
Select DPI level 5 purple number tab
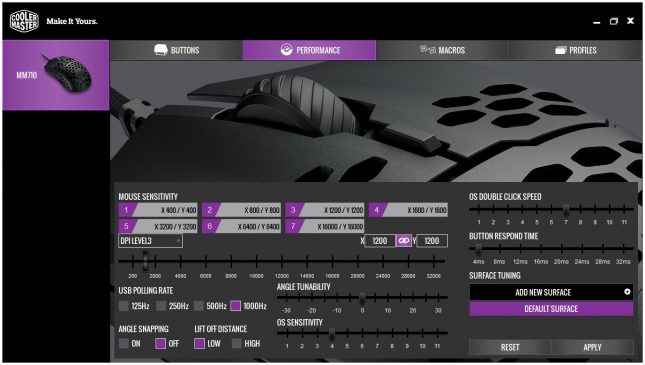[126, 226]
